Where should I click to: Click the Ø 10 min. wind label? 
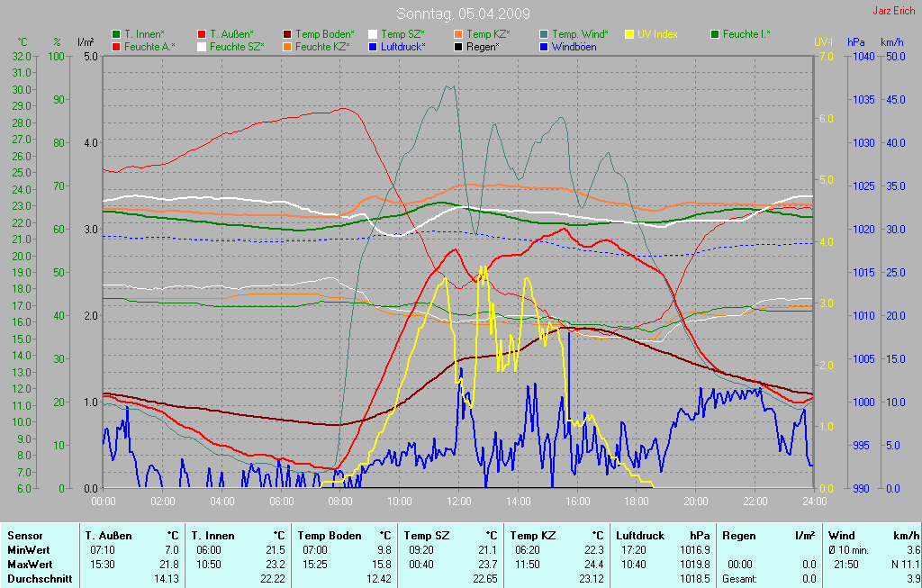coord(848,550)
